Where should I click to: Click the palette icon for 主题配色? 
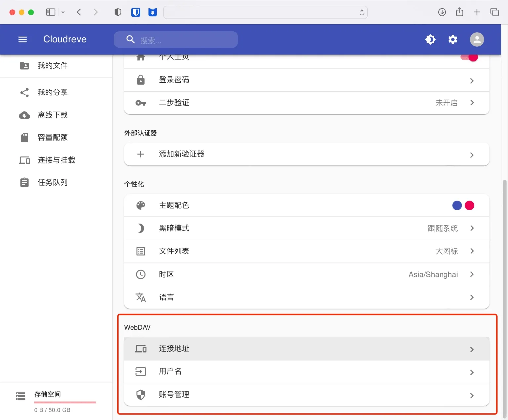(141, 205)
